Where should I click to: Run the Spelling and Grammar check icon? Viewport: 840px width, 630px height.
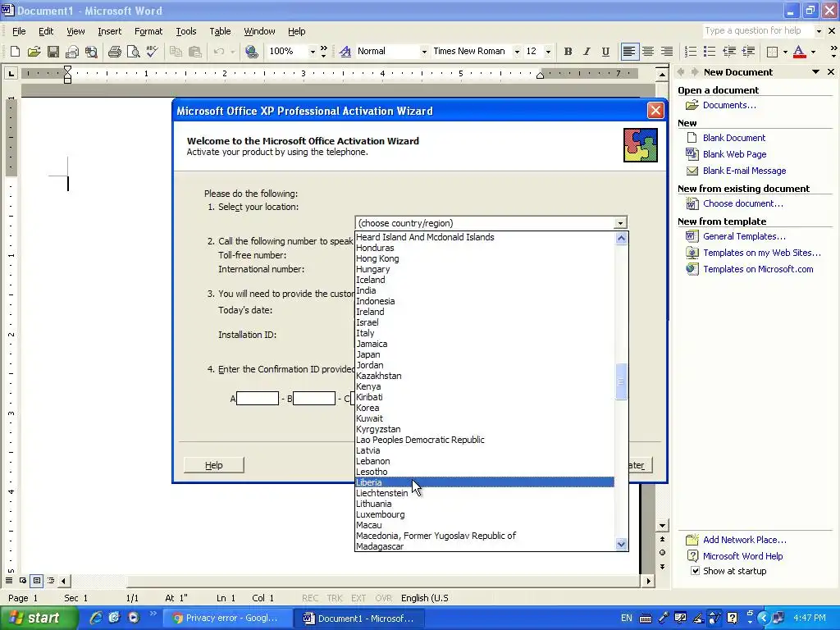(152, 52)
